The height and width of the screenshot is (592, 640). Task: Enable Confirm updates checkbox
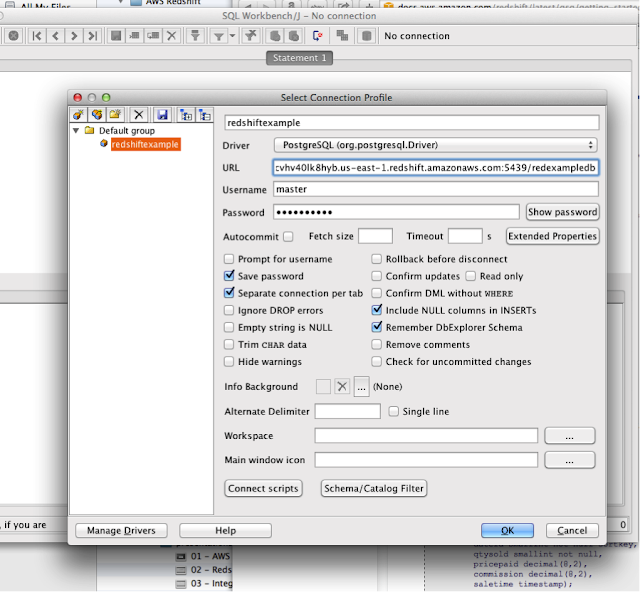click(x=376, y=276)
